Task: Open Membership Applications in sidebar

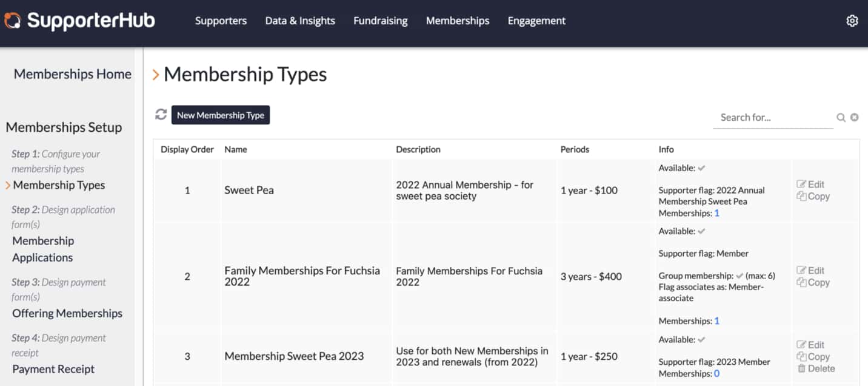Action: [43, 249]
